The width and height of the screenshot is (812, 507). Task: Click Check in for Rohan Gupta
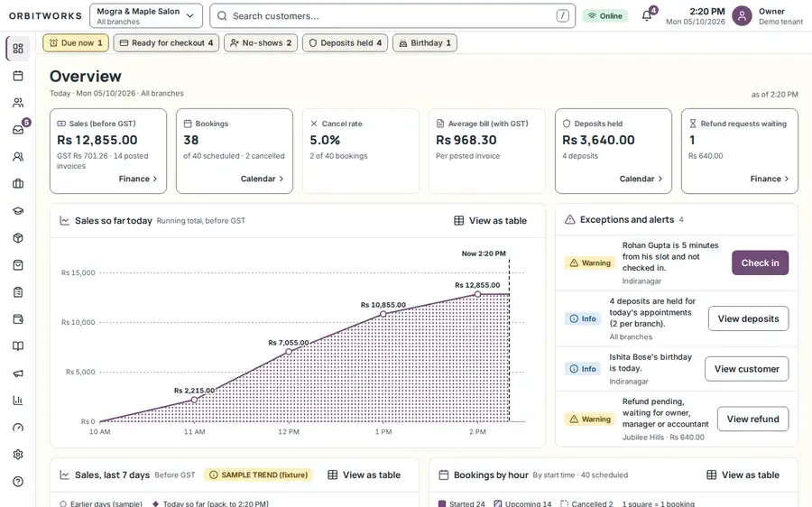click(760, 263)
